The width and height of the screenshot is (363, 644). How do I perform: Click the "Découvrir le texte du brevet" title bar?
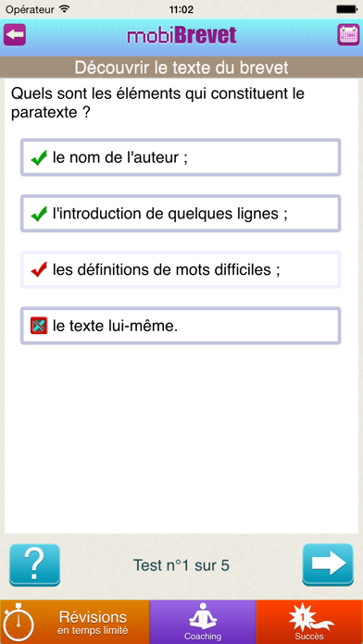tap(181, 68)
